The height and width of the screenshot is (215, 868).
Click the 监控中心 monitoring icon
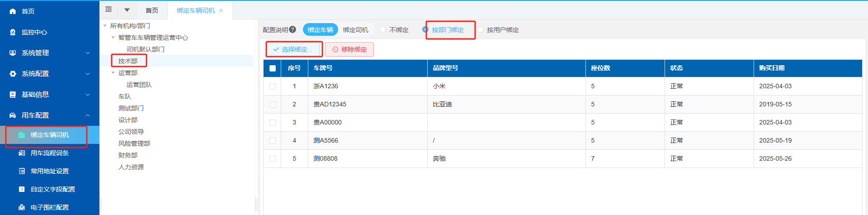(x=13, y=32)
